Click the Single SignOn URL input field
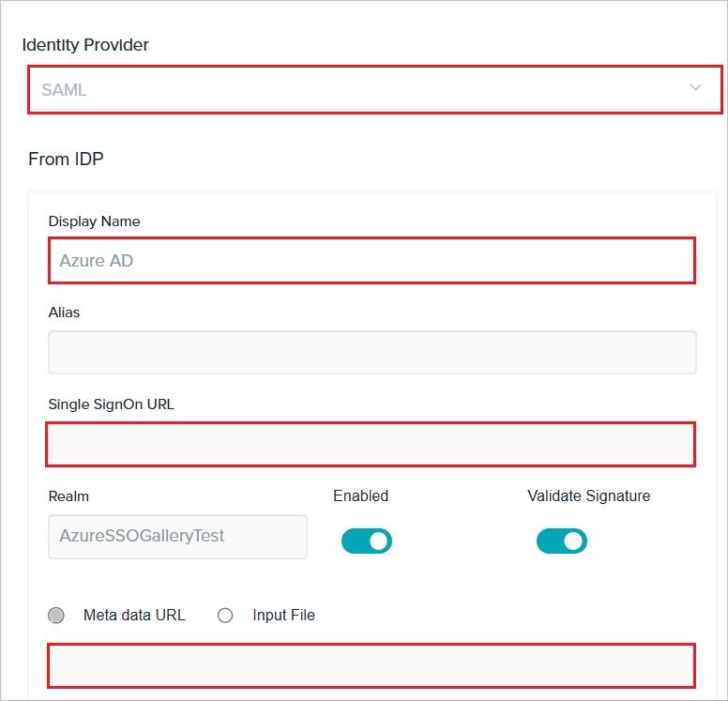The width and height of the screenshot is (728, 701). (371, 444)
